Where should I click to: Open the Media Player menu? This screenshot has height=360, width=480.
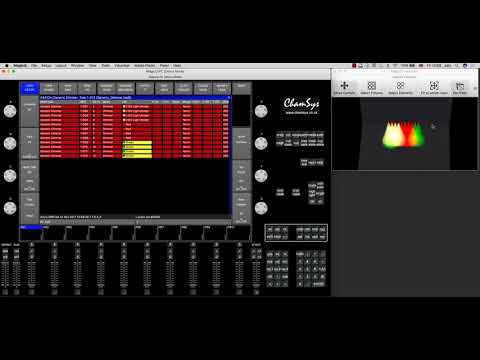click(145, 66)
